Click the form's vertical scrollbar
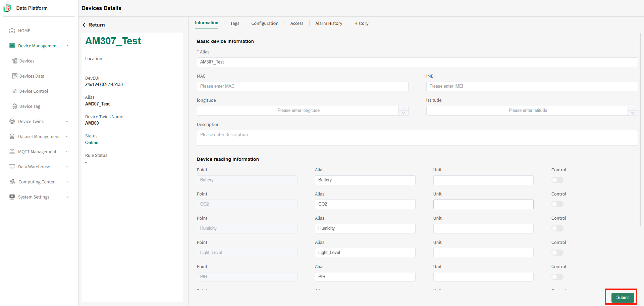The height and width of the screenshot is (306, 644). tap(640, 129)
